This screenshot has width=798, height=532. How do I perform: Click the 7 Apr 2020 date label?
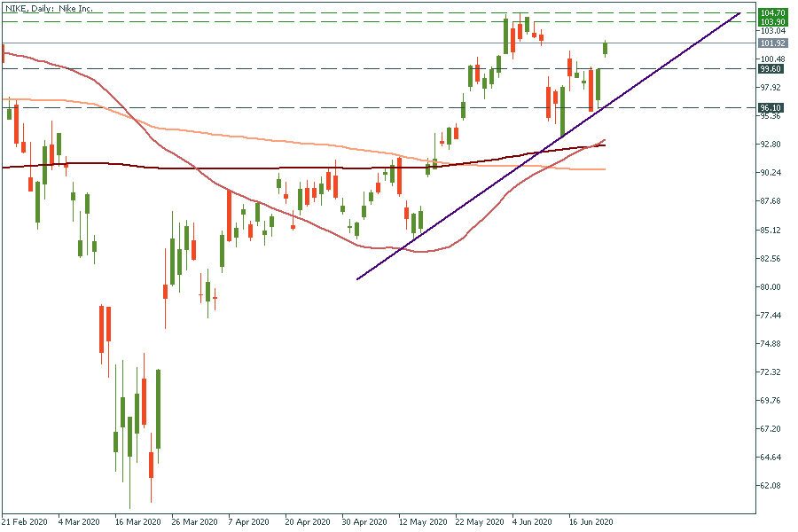pyautogui.click(x=247, y=522)
